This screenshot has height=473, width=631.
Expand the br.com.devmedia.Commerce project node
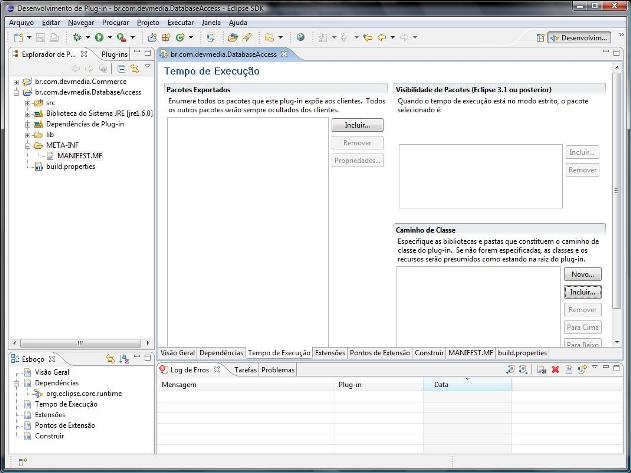point(16,82)
